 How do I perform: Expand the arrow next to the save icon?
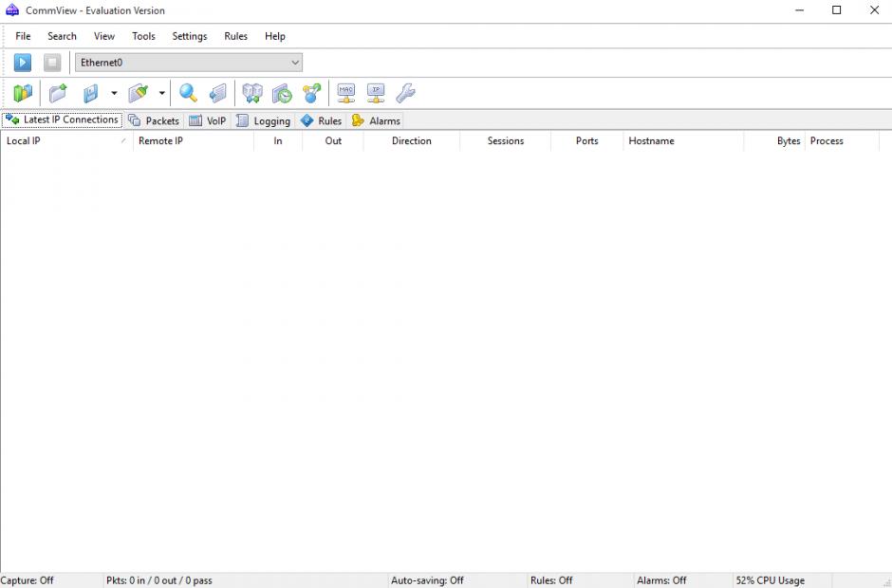click(114, 93)
